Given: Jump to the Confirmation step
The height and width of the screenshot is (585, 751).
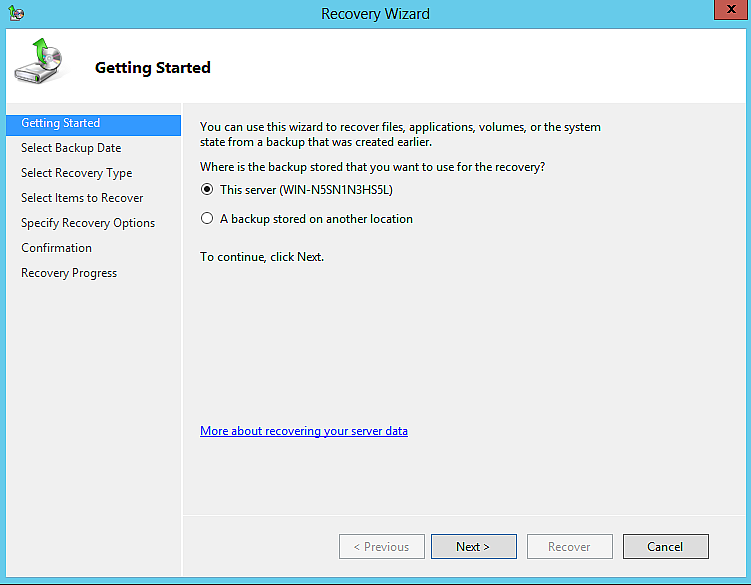Looking at the screenshot, I should (x=57, y=248).
